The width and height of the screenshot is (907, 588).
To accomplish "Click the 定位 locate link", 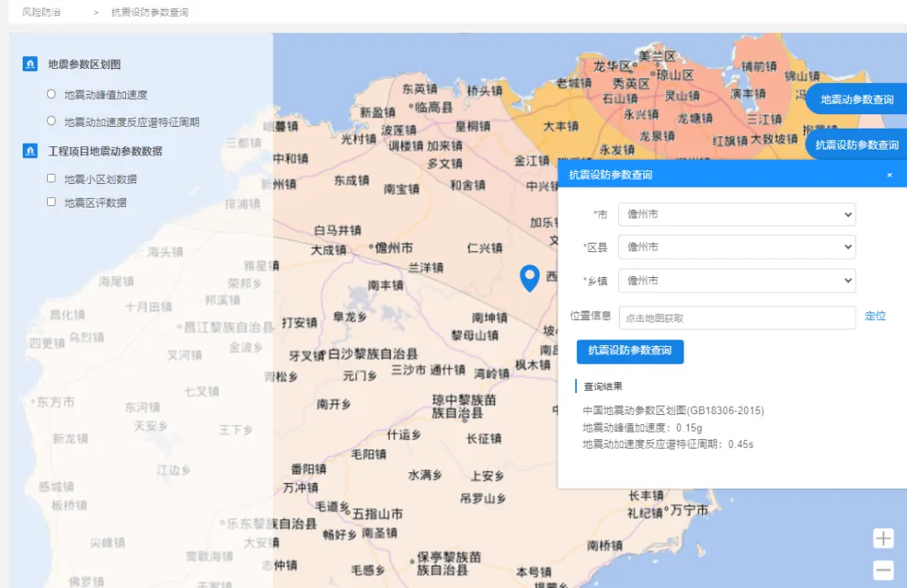I will (875, 317).
